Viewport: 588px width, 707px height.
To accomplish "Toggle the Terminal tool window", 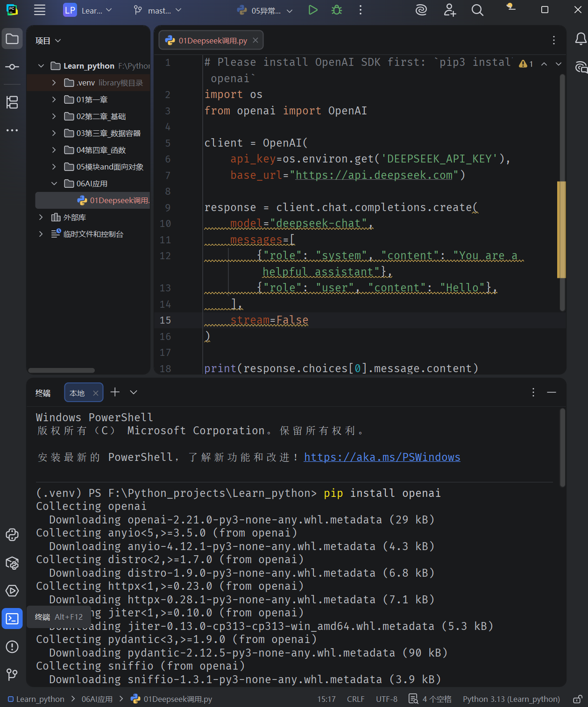I will [12, 619].
